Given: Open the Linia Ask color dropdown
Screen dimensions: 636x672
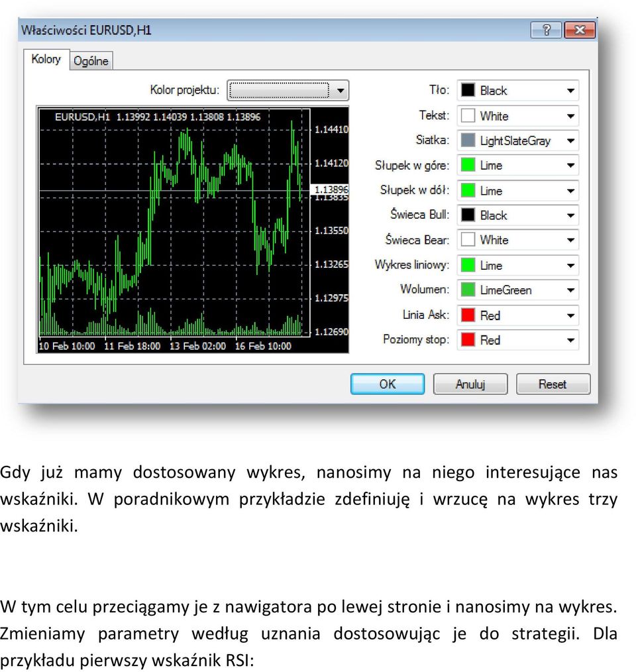Looking at the screenshot, I should (517, 315).
